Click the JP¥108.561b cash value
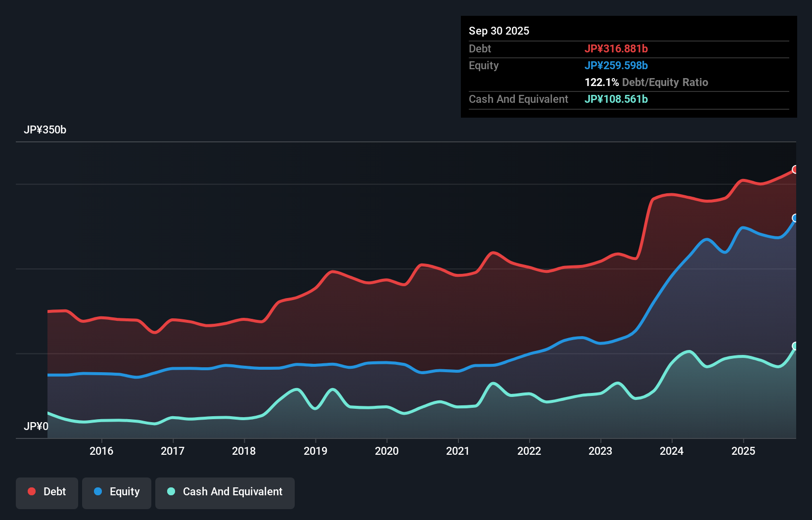This screenshot has height=520, width=812. pos(616,99)
